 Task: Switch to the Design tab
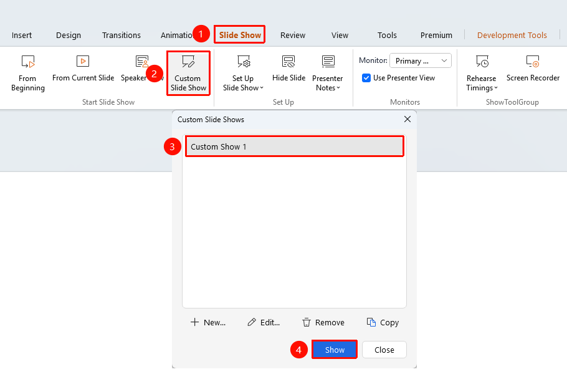point(69,35)
